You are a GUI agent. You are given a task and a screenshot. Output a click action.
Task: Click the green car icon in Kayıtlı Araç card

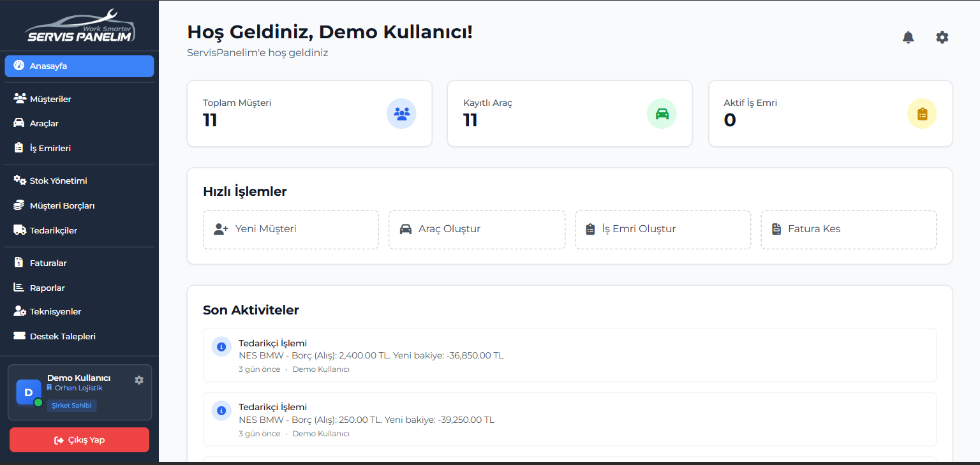(662, 114)
